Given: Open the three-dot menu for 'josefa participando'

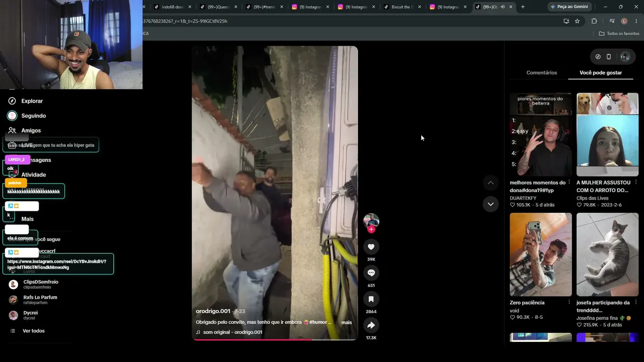Looking at the screenshot, I should (x=636, y=303).
